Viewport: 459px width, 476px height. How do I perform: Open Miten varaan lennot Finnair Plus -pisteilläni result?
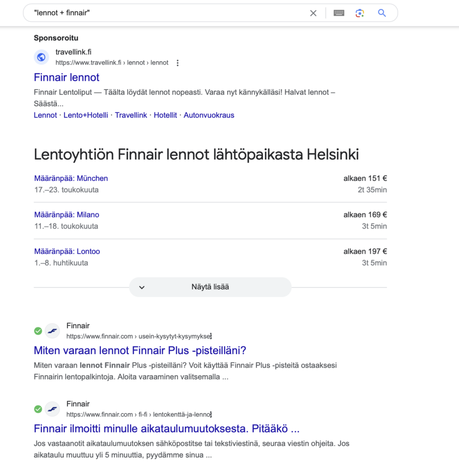[140, 350]
